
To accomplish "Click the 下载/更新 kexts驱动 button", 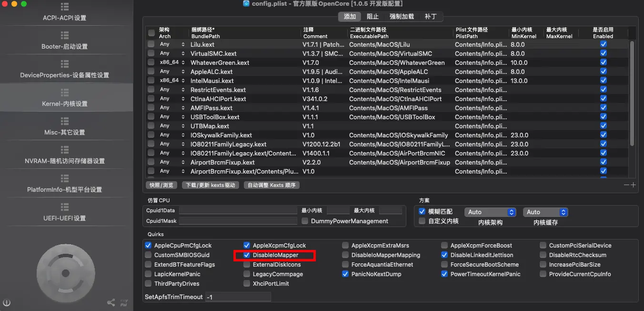I will pos(211,185).
